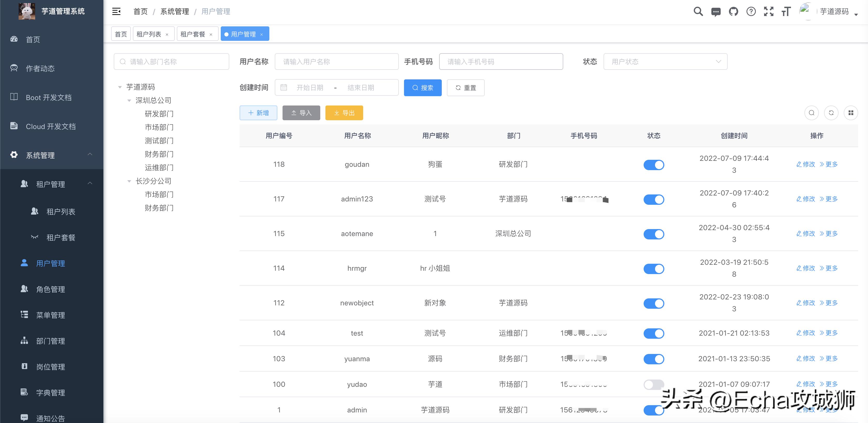Open 菜单管理 in the sidebar menu
The height and width of the screenshot is (423, 868).
coord(51,315)
